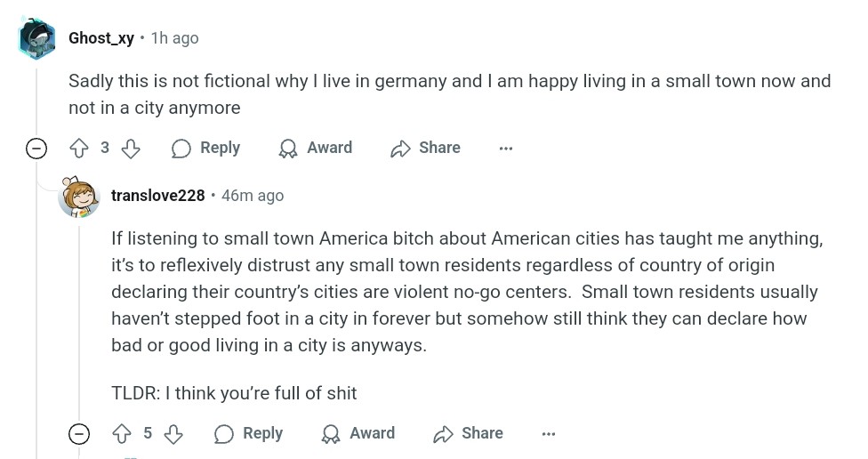
Task: Open the translove228 username link
Action: point(158,196)
